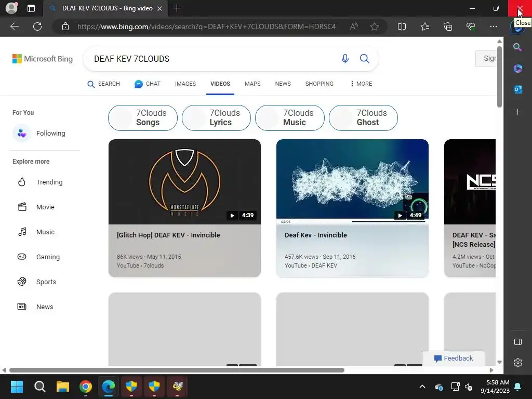Focus the address bar URL
This screenshot has width=532, height=399.
206,26
